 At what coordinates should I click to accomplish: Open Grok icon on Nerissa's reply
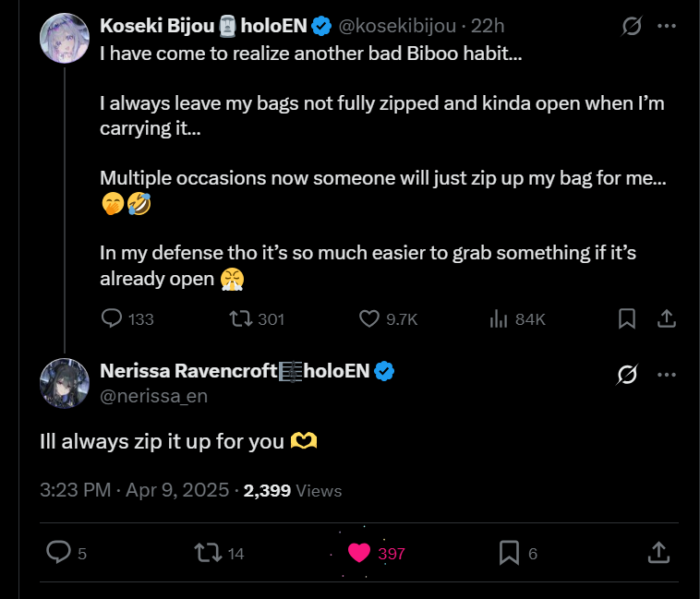point(627,374)
